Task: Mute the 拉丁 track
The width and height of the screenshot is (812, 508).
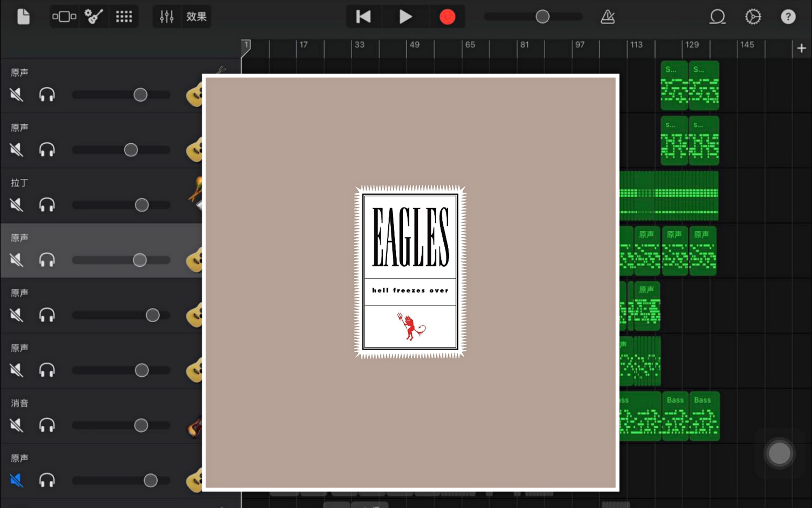Action: coord(16,205)
